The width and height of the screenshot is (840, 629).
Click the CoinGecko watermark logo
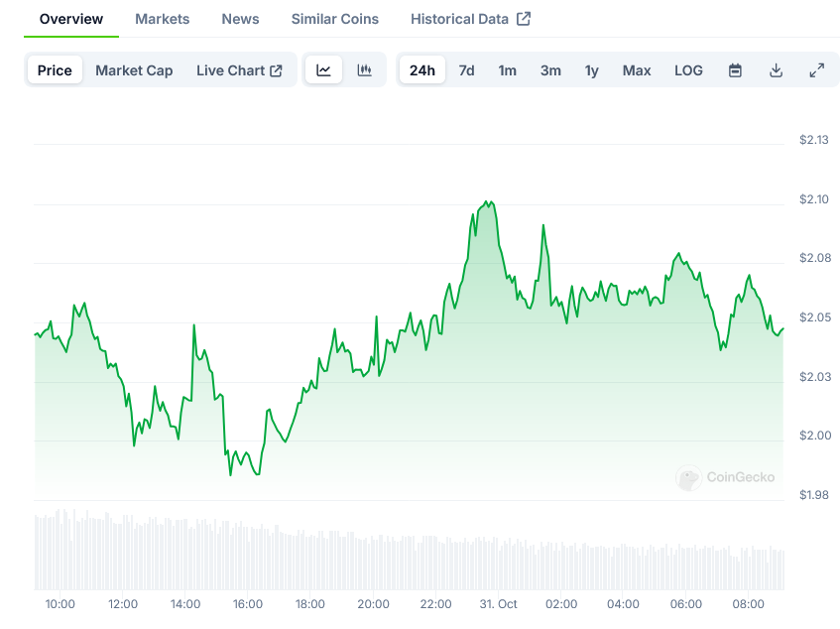[x=726, y=478]
